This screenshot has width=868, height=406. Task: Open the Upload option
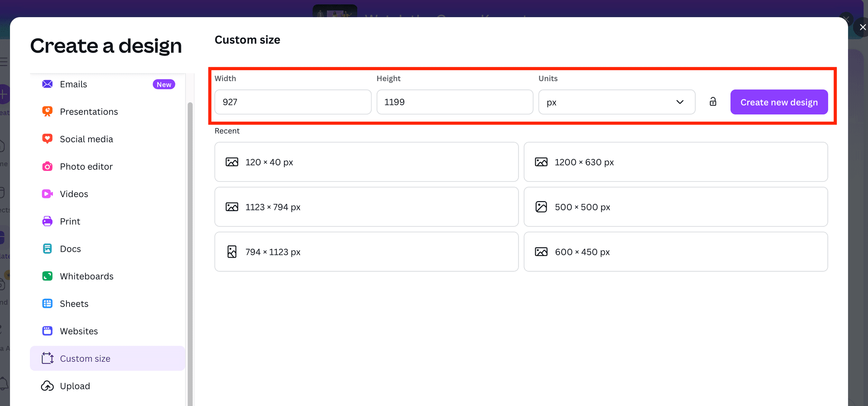(108, 386)
